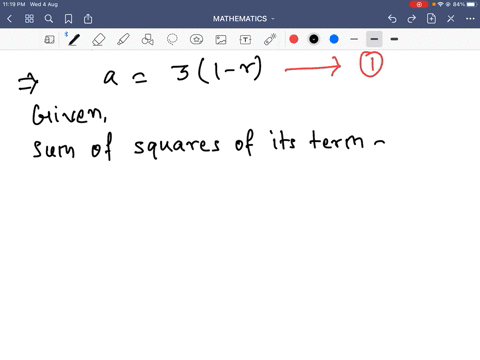
Task: Choose the blue pen color
Action: [x=334, y=39]
